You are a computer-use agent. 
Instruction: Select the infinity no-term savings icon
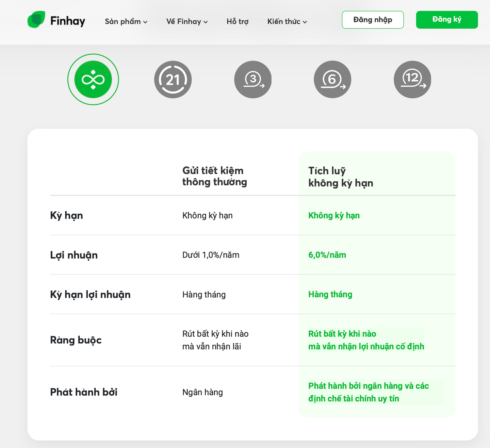click(93, 79)
